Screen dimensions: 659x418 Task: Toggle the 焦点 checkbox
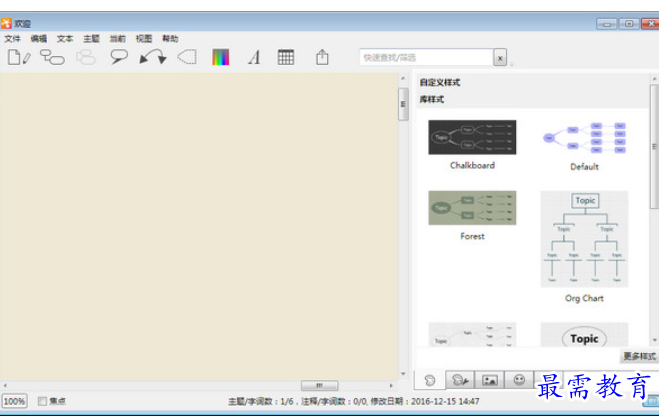coord(42,401)
